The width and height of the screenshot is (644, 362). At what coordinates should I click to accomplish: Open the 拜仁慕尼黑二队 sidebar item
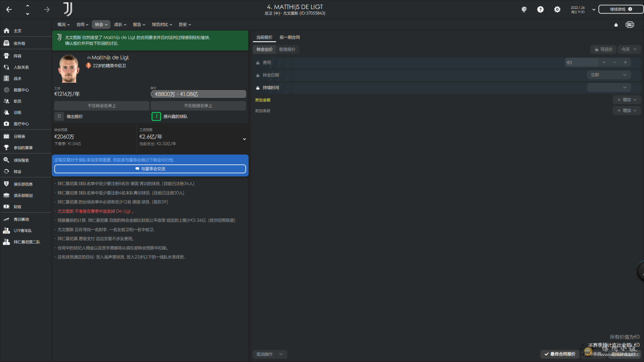[26, 242]
